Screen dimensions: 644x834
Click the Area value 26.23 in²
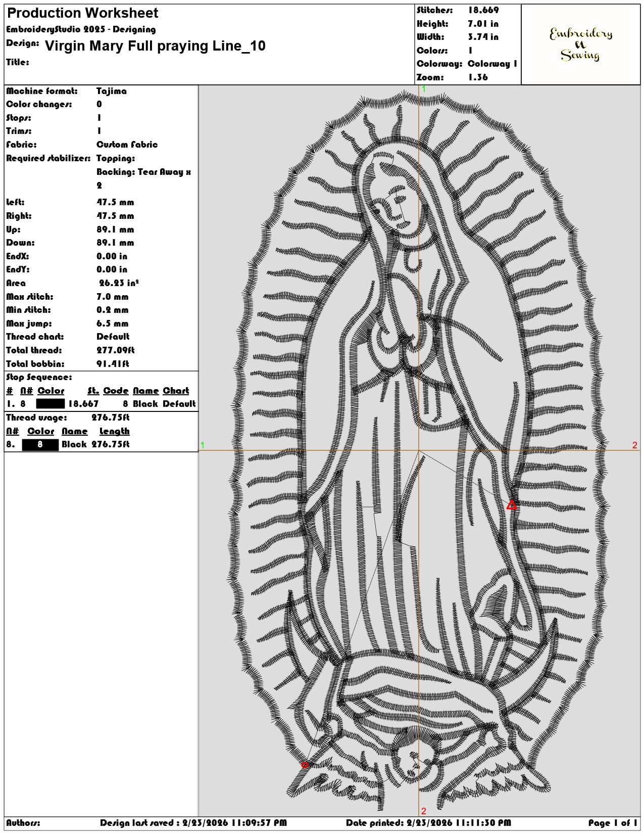point(119,283)
